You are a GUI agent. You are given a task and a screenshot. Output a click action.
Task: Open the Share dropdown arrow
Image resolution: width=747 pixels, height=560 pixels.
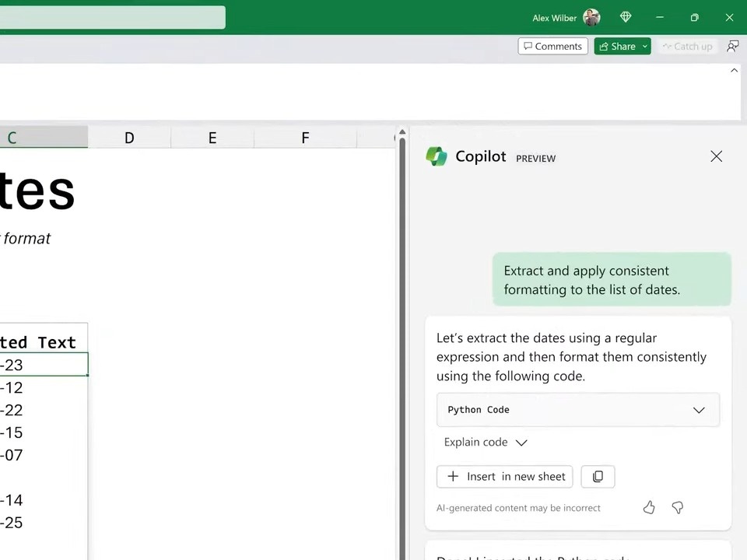coord(645,46)
